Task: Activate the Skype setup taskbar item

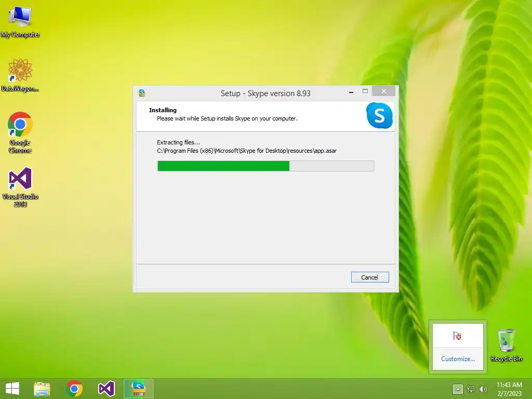Action: 138,389
